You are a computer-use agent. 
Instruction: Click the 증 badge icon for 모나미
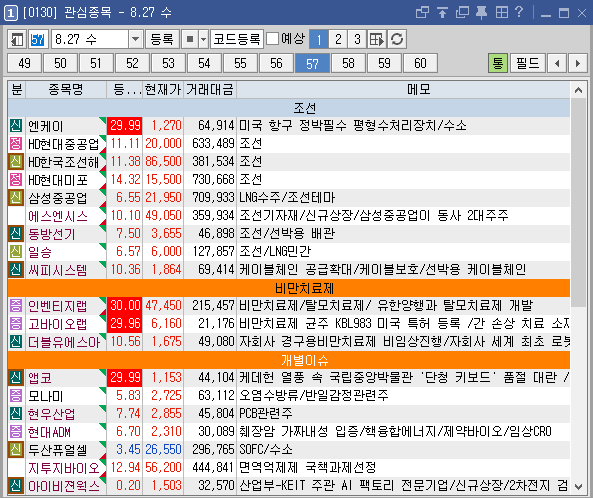point(16,396)
